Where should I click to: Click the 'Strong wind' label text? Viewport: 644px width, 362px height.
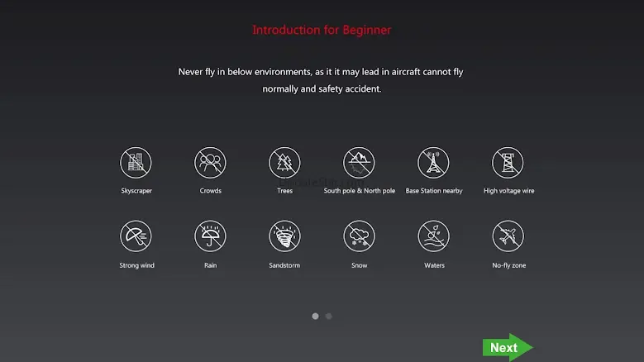click(136, 265)
